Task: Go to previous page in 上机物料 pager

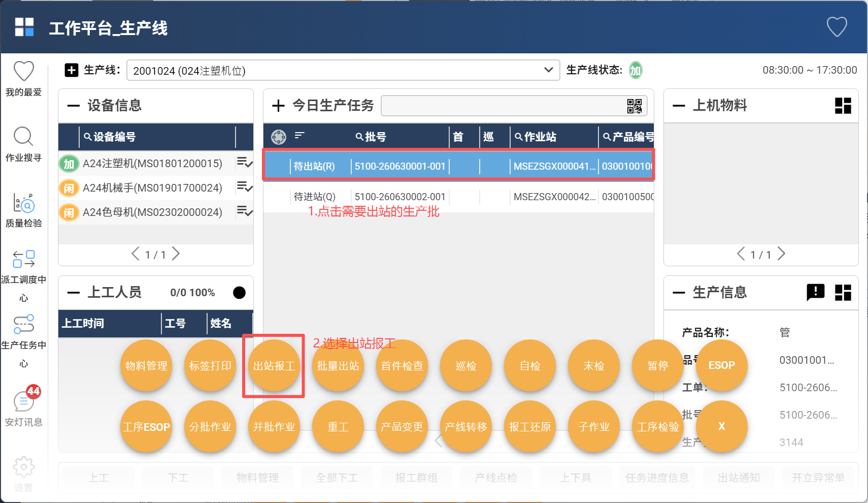Action: coord(741,254)
